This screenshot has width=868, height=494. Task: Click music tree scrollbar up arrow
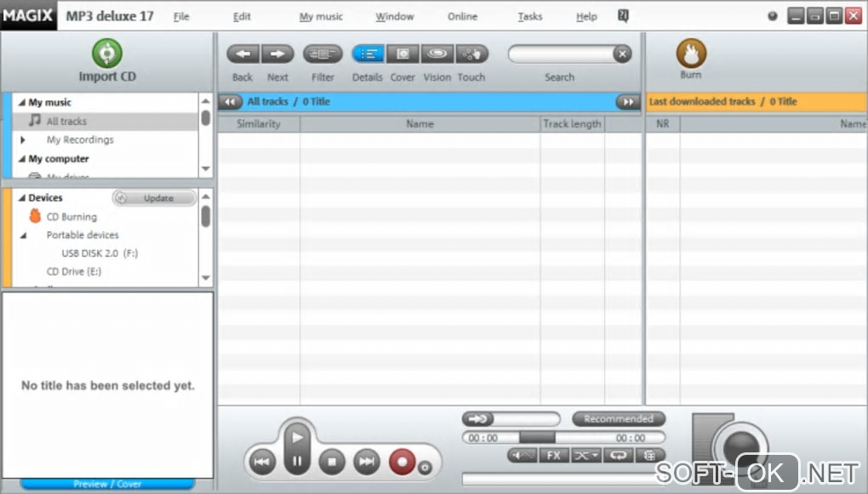[x=205, y=100]
